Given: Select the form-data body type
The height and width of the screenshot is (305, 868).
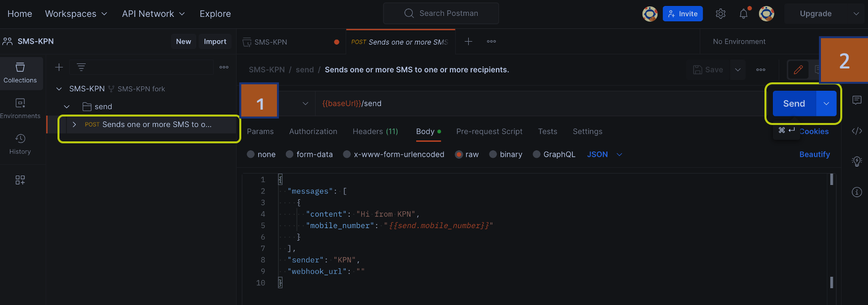Looking at the screenshot, I should 290,154.
